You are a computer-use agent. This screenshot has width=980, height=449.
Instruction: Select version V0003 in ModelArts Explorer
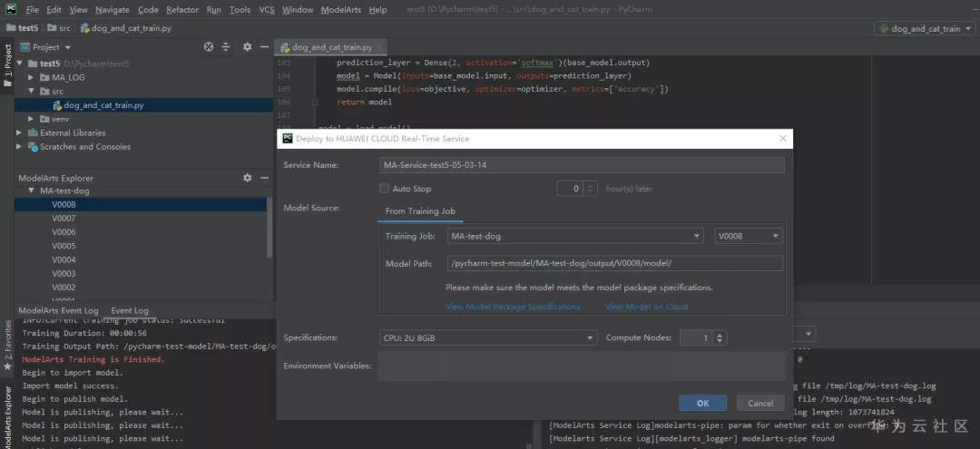(64, 274)
